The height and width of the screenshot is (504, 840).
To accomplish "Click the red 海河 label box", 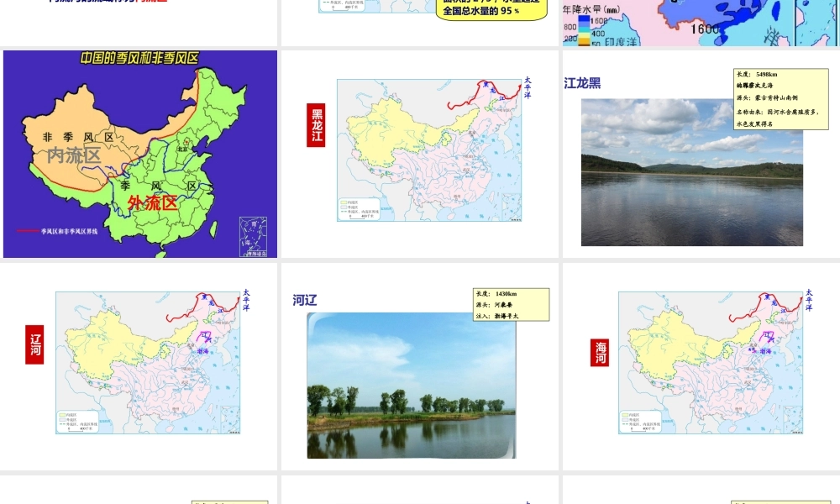I will click(600, 353).
